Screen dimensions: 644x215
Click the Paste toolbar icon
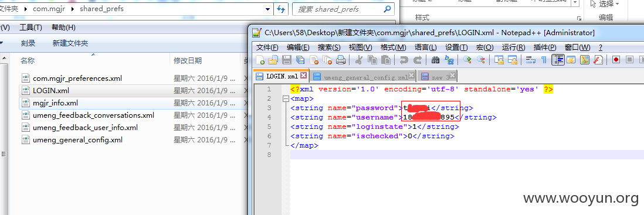(x=386, y=60)
